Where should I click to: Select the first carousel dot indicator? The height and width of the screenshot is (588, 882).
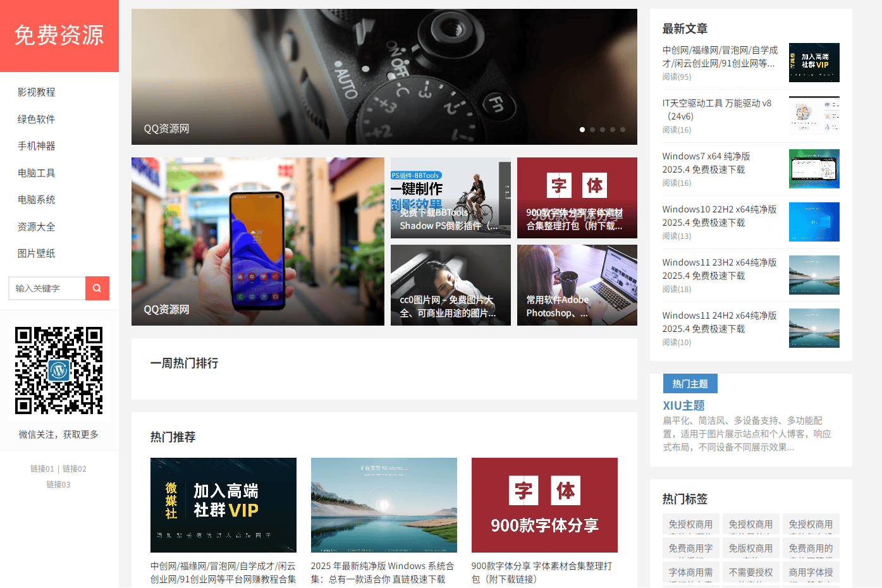[582, 130]
